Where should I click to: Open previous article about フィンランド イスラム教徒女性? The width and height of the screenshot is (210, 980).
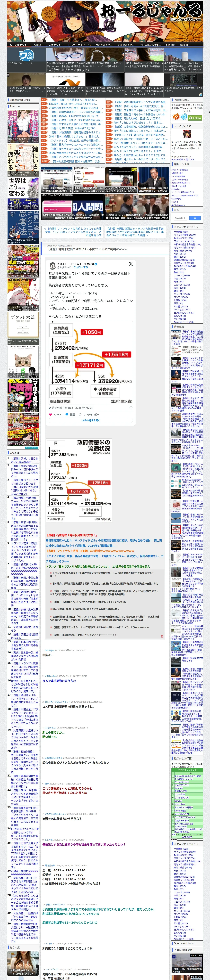click(72, 232)
